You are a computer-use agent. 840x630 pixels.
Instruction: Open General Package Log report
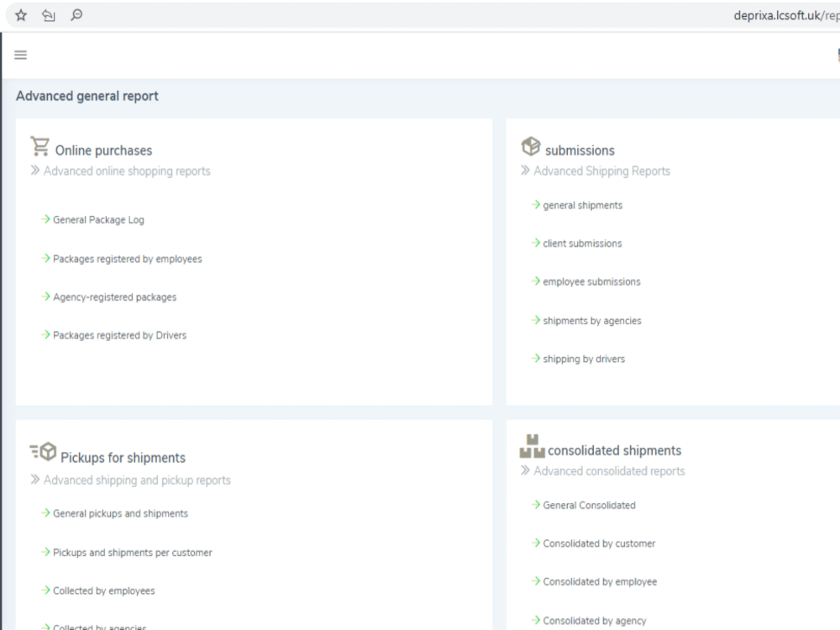tap(98, 219)
